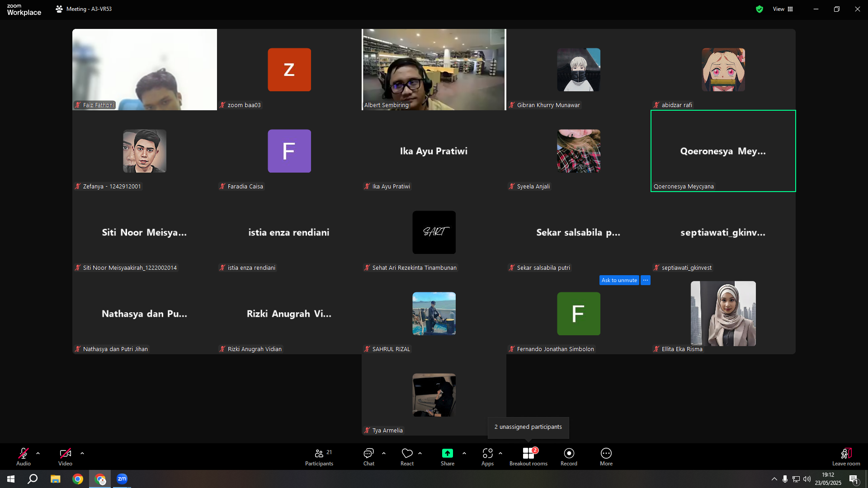The width and height of the screenshot is (868, 488).
Task: Start screen sharing with the Share button
Action: click(x=448, y=456)
